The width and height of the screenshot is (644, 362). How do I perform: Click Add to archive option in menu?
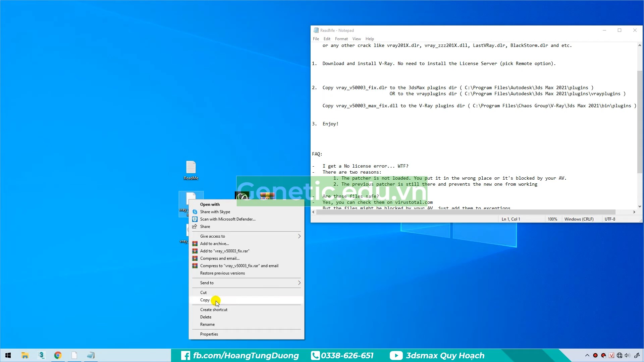[215, 243]
